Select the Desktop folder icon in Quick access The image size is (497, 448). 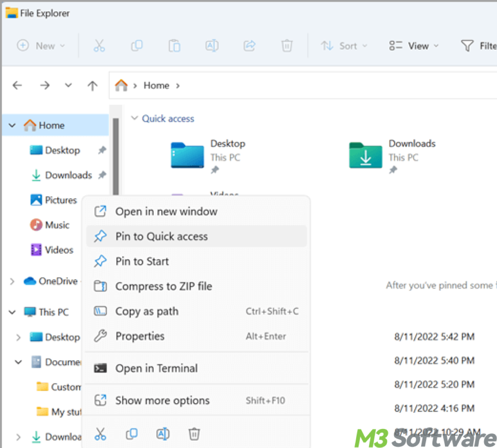[x=187, y=156]
